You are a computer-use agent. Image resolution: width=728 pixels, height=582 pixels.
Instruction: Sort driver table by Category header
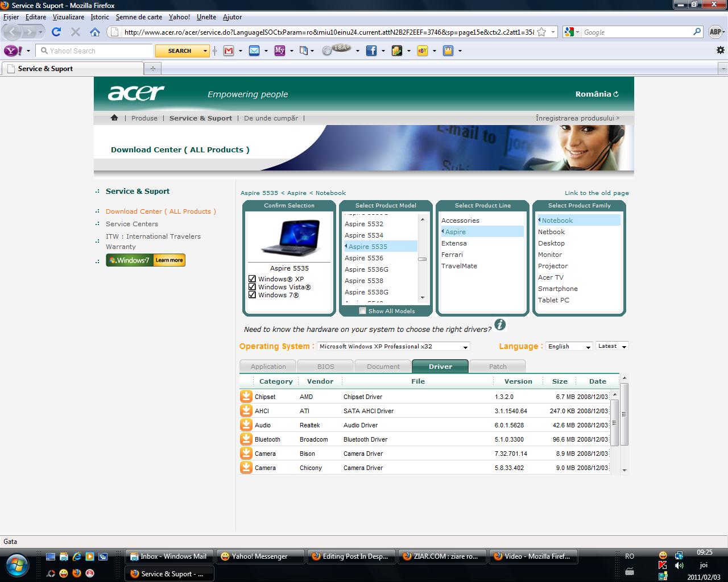pyautogui.click(x=276, y=381)
